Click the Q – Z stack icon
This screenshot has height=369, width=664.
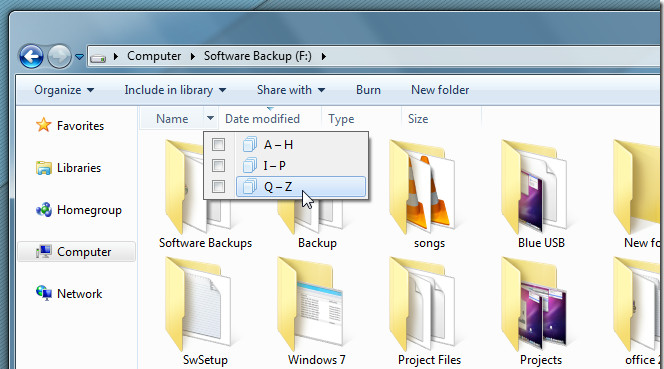click(x=250, y=186)
